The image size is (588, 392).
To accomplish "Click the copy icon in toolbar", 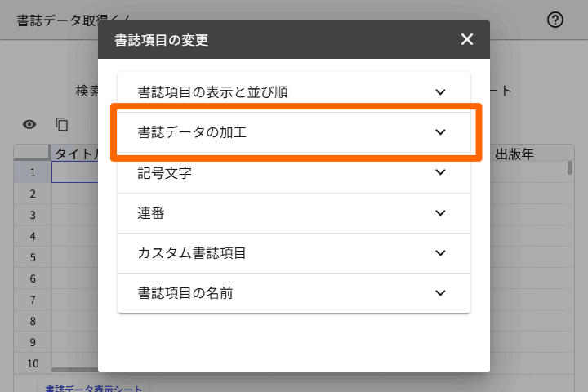I will [62, 124].
